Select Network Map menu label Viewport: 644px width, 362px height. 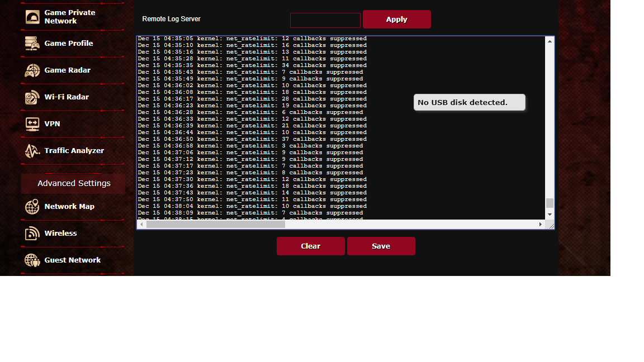coord(69,207)
